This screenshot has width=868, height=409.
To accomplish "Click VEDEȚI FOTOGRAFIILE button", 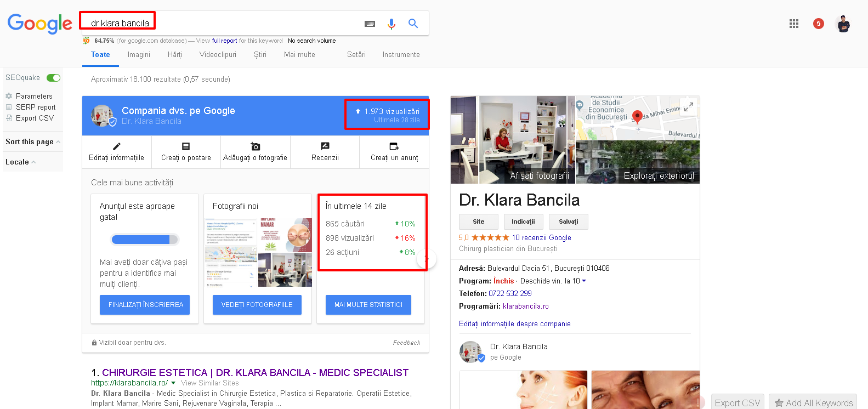I will pos(257,305).
